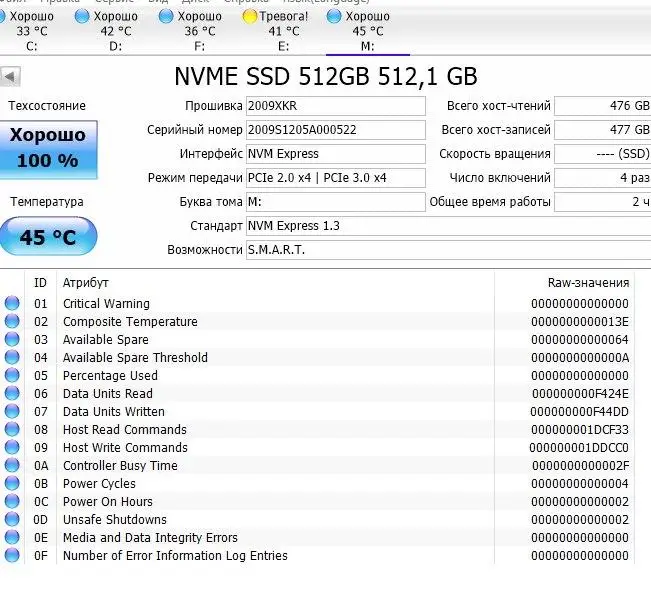Select the Controller Busy Time attribute text
This screenshot has height=601, width=651.
point(120,466)
